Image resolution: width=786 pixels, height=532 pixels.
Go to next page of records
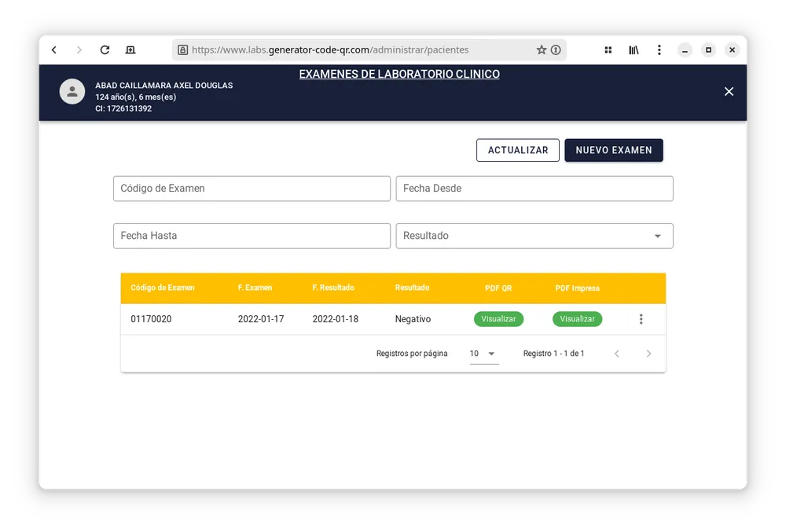(x=648, y=354)
